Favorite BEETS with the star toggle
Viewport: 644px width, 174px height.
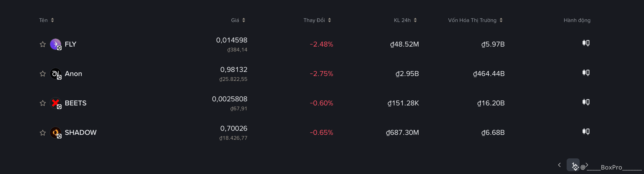[43, 103]
